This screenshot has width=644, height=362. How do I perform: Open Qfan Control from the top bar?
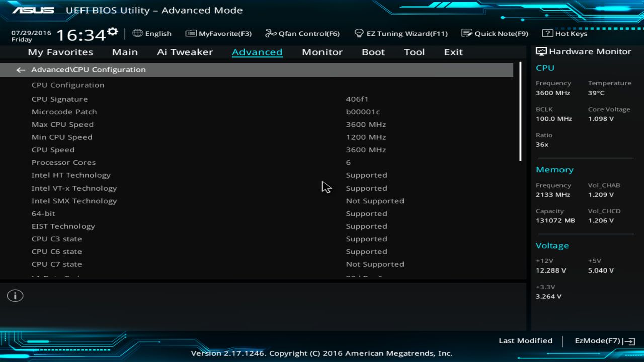click(x=302, y=33)
